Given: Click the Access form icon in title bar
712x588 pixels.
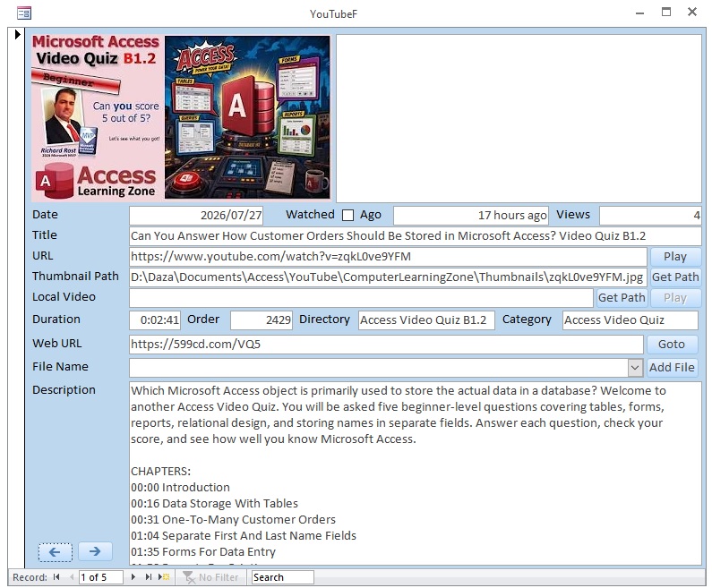Looking at the screenshot, I should pos(24,13).
